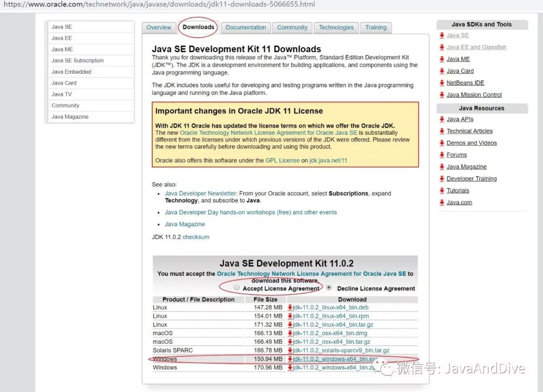Click download icon beside windows-x64_bin.exe
Screen dimensions: 543x392
tap(290, 359)
